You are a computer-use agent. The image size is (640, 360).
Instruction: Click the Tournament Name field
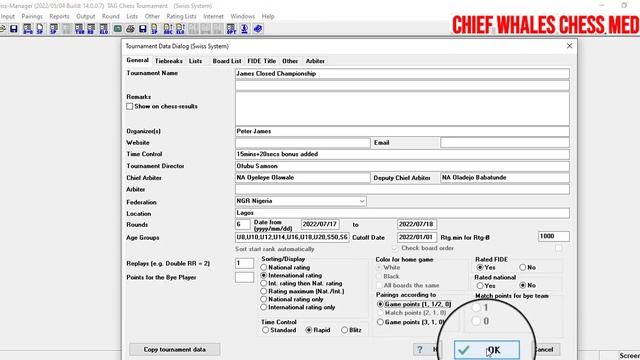coord(402,73)
